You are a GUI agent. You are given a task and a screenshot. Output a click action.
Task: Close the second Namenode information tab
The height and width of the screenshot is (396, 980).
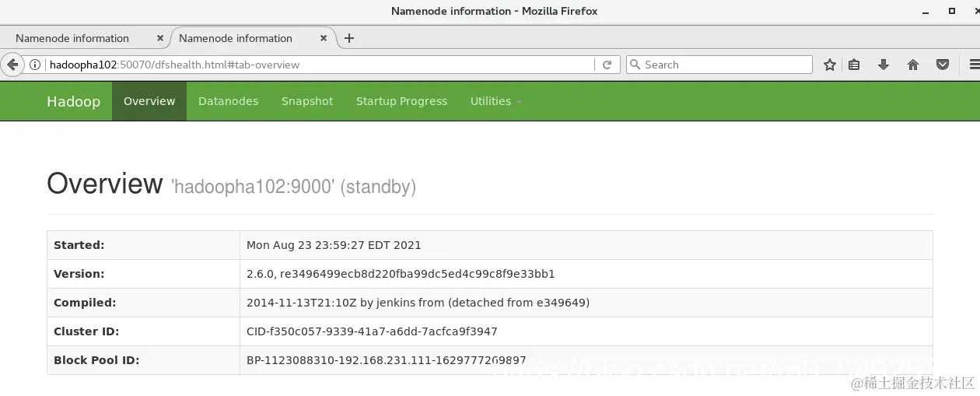(324, 38)
